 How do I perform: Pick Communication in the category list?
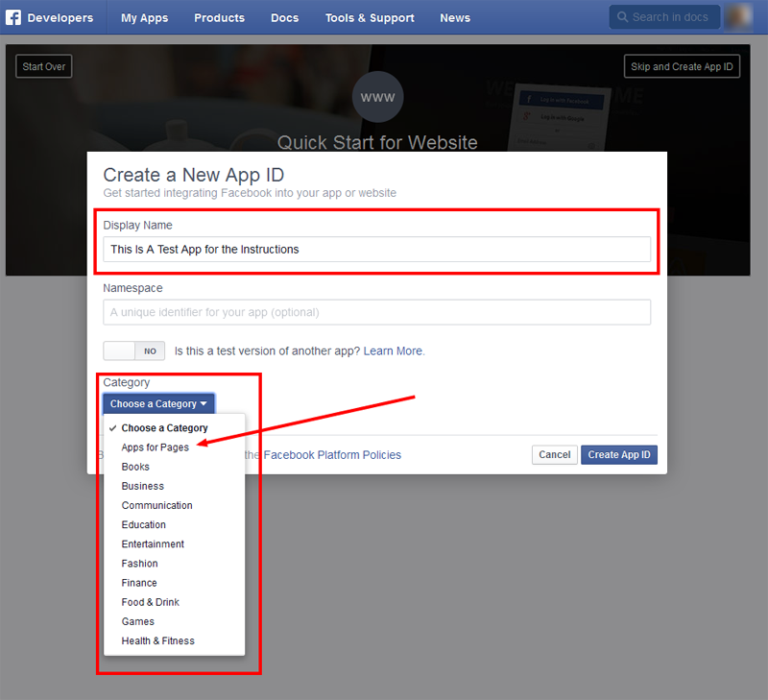157,505
